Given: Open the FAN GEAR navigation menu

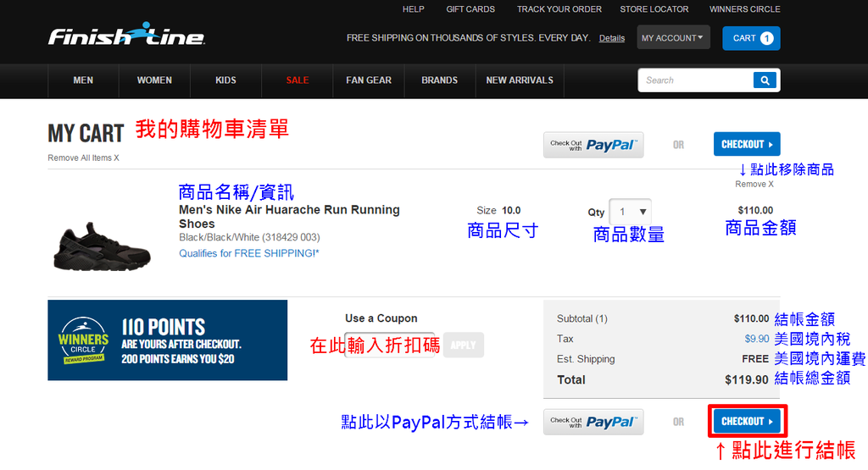Looking at the screenshot, I should 369,80.
